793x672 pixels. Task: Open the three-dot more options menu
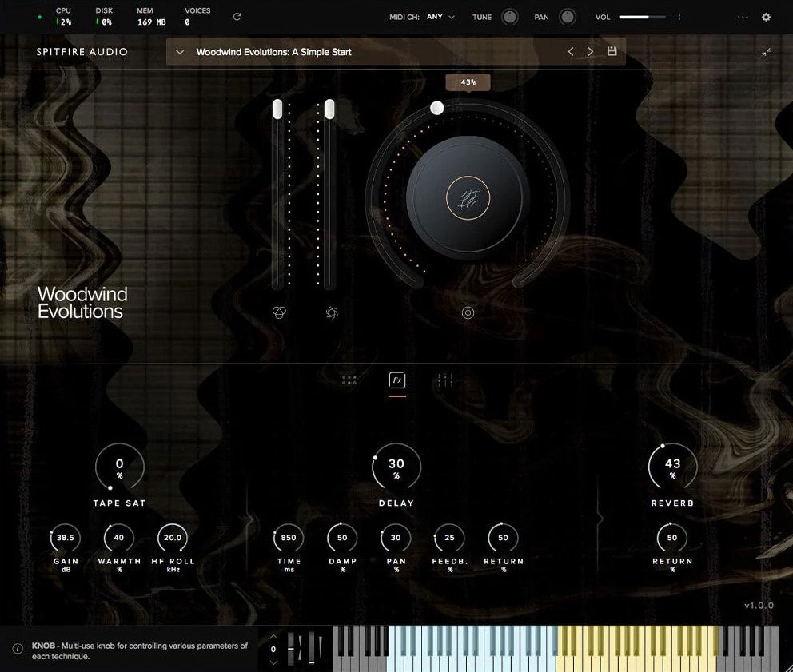click(743, 17)
